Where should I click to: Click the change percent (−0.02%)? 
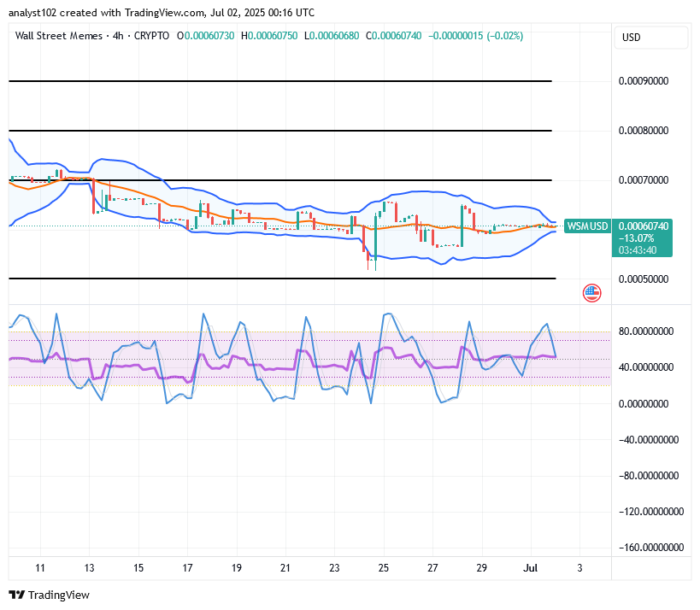tap(505, 36)
